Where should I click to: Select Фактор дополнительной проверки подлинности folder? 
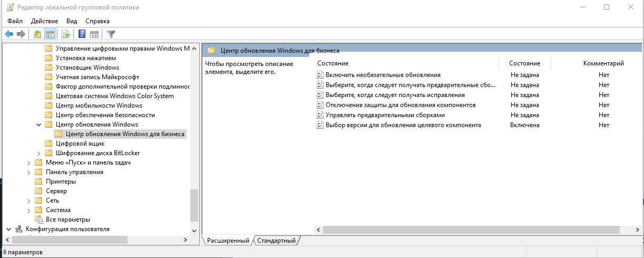(x=122, y=87)
